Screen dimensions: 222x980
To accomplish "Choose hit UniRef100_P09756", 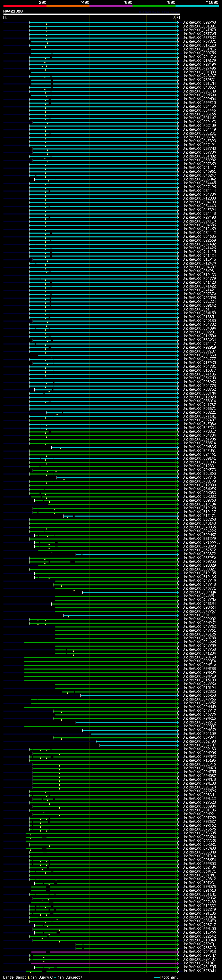I will click(199, 53).
